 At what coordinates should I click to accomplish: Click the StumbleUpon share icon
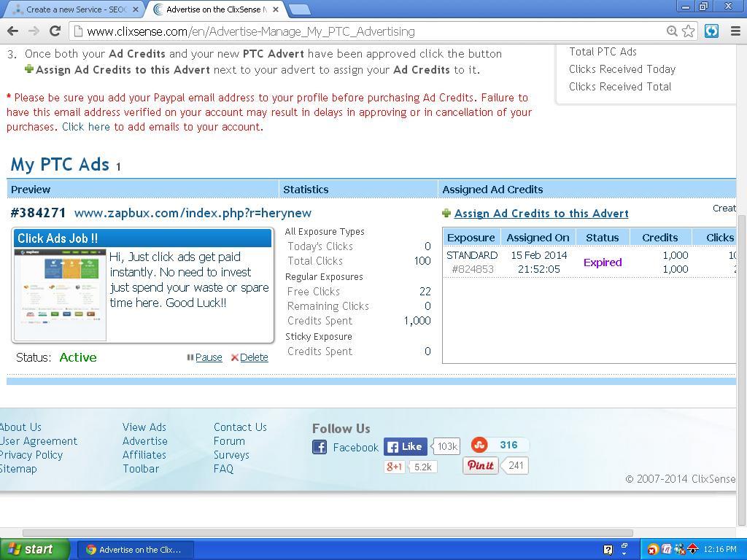(x=479, y=445)
